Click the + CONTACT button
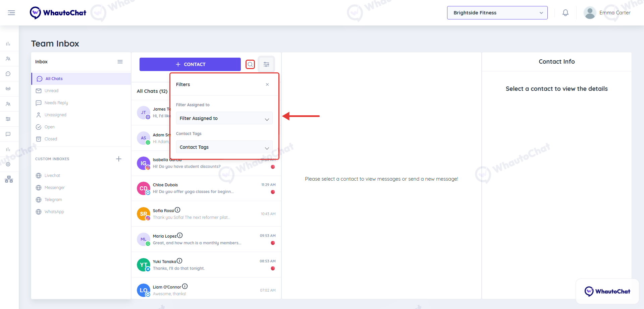Screen dimensions: 644x309 [190, 64]
